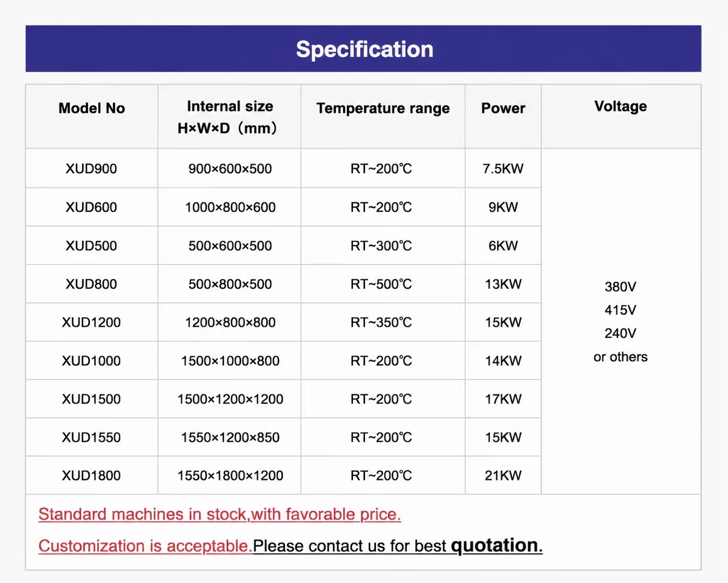Click the XUD600 model number
The height and width of the screenshot is (583, 728).
tap(91, 207)
